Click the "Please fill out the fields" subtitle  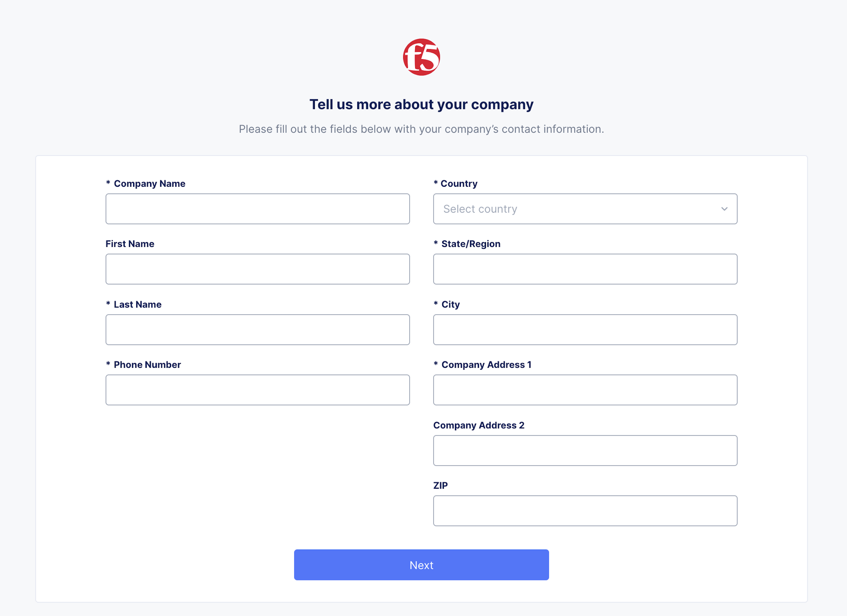click(421, 129)
